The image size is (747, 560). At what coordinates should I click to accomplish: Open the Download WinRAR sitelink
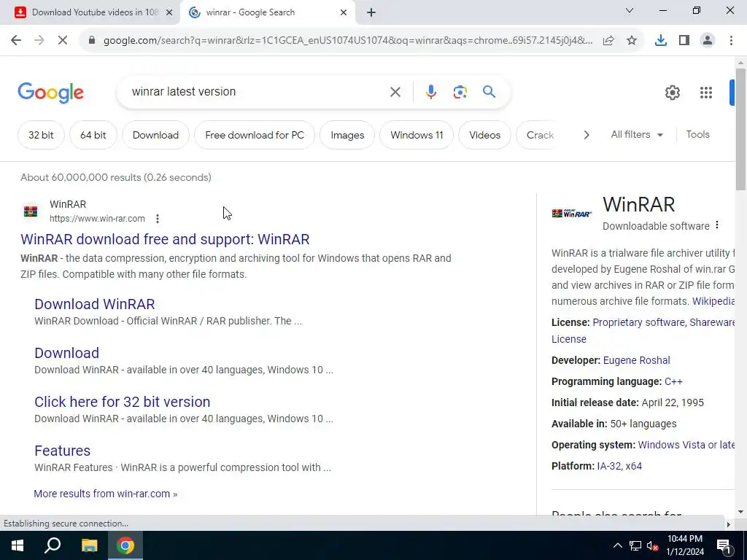tap(94, 304)
